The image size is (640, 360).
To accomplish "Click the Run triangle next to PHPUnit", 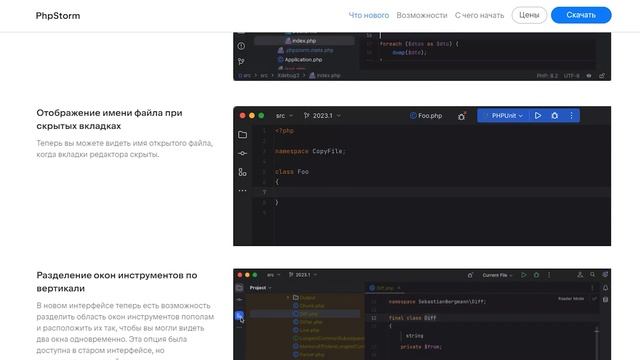I will (x=538, y=116).
